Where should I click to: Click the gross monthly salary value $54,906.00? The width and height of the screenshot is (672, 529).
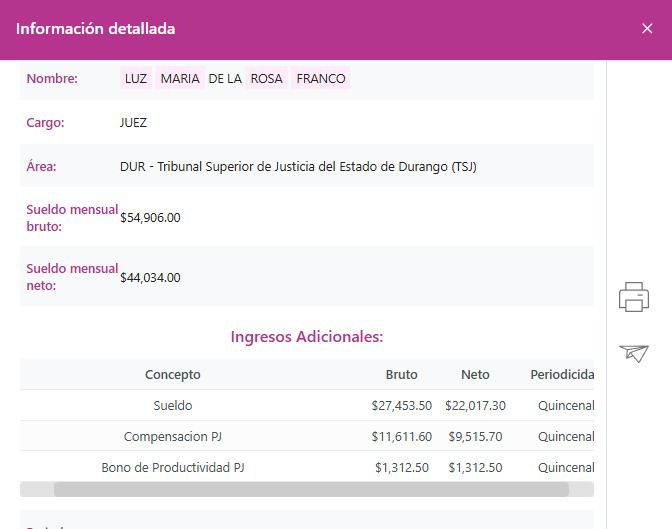pyautogui.click(x=150, y=218)
